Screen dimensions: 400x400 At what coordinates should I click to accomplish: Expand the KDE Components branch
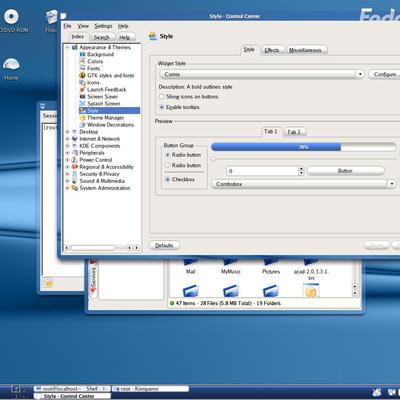pos(68,146)
